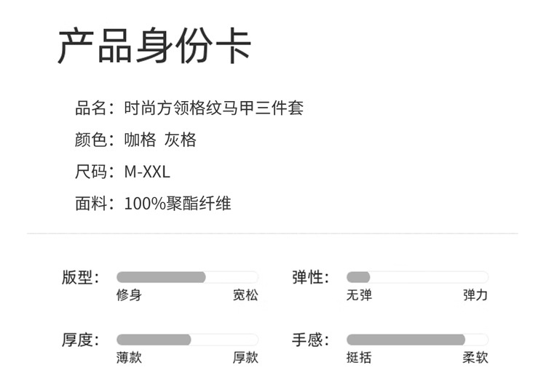Click the 手感 hand-feel slider bar
Image resolution: width=546 pixels, height=392 pixels.
pos(416,340)
